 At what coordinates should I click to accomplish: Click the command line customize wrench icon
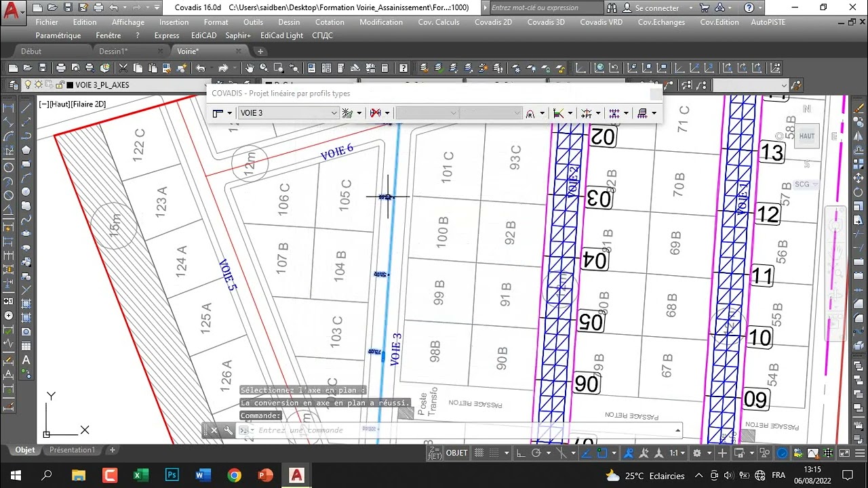pyautogui.click(x=229, y=430)
